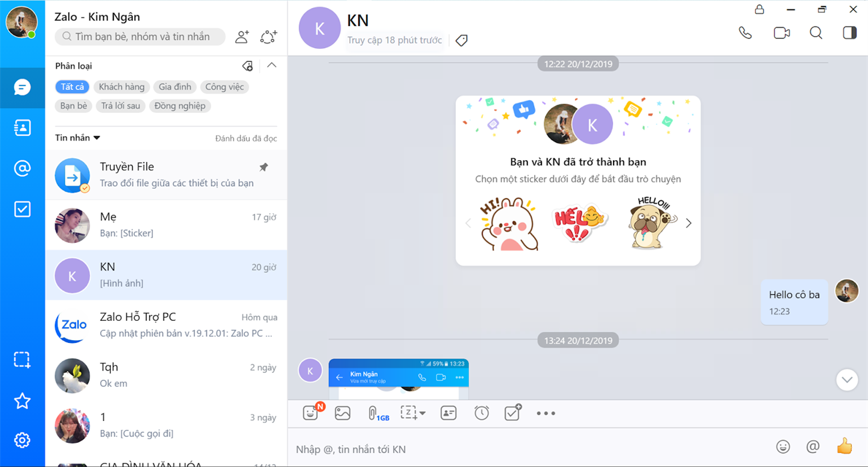The width and height of the screenshot is (868, 467).
Task: Click the send image icon
Action: pos(343,413)
